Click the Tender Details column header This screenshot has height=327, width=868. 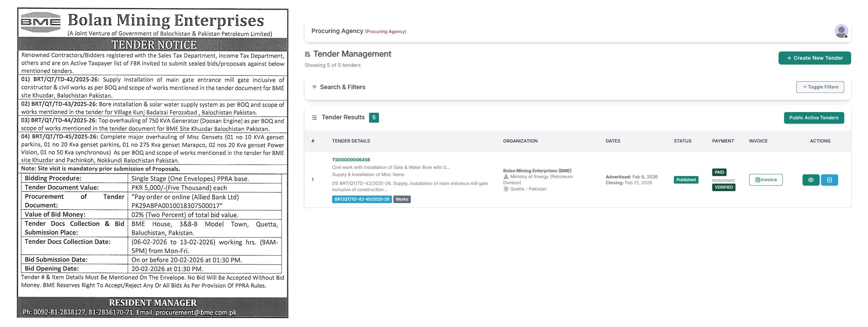tap(351, 141)
